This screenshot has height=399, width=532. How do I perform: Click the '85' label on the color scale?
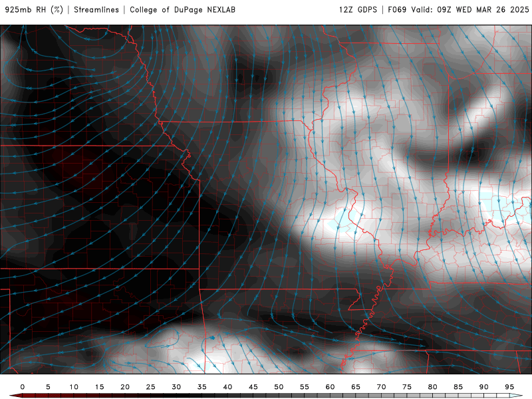click(458, 387)
